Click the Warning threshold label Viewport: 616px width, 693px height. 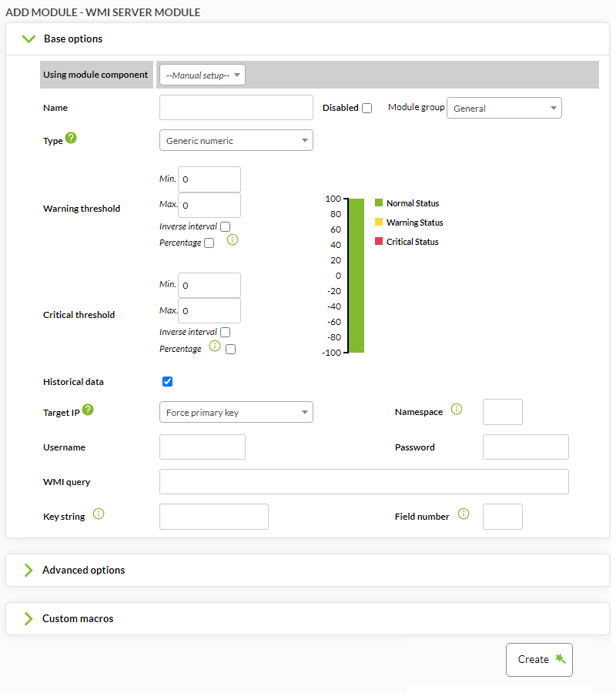pyautogui.click(x=82, y=209)
